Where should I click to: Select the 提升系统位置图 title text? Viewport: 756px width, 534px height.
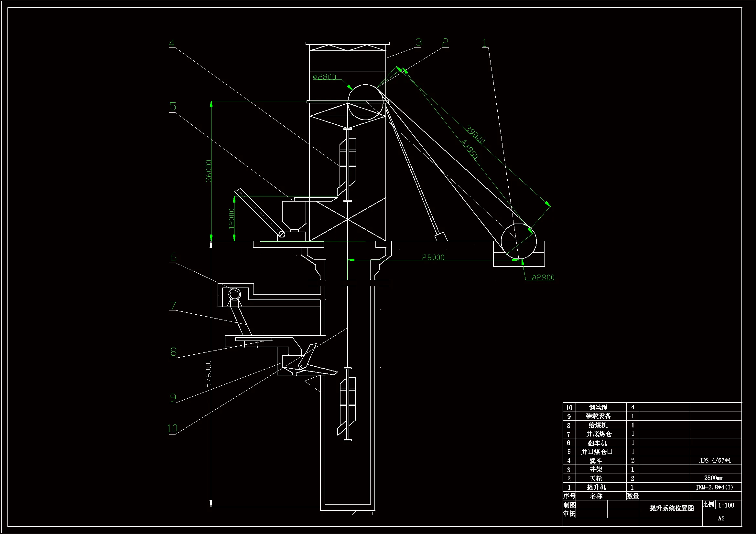(x=671, y=508)
